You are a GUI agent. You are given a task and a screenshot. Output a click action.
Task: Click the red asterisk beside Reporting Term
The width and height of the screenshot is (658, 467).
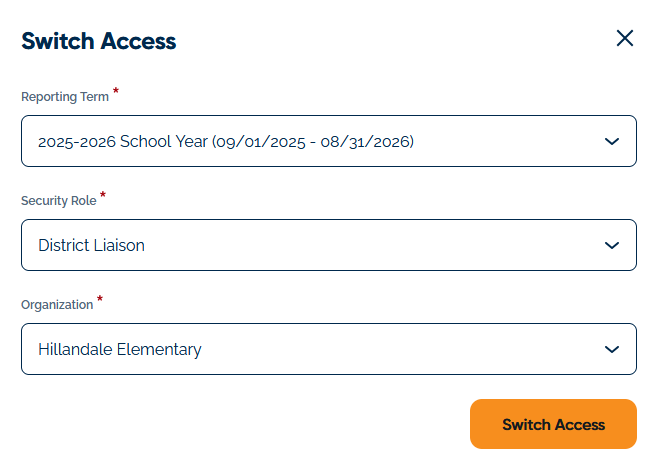click(116, 91)
